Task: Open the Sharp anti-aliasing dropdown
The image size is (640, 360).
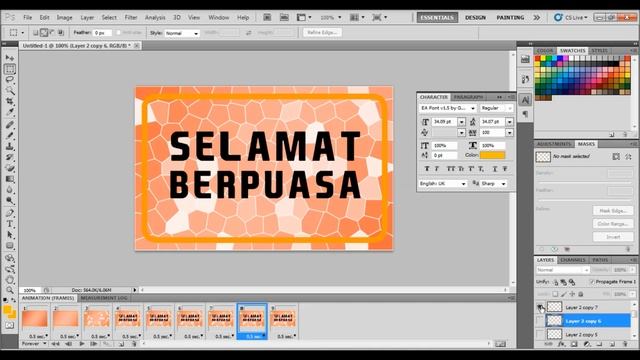Action: [x=493, y=184]
